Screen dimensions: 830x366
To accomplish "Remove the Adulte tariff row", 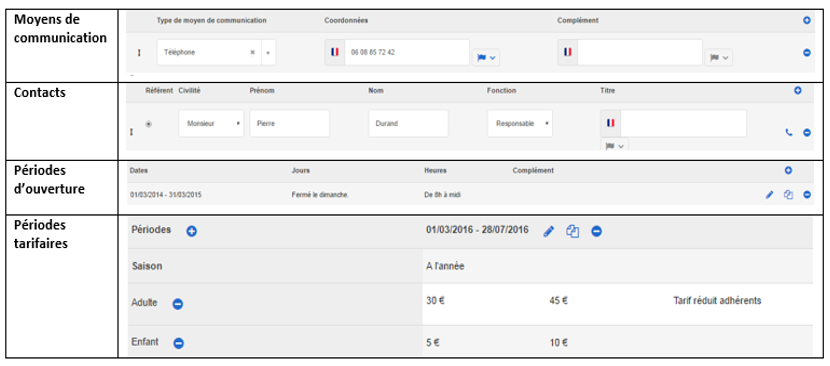I will (x=178, y=305).
